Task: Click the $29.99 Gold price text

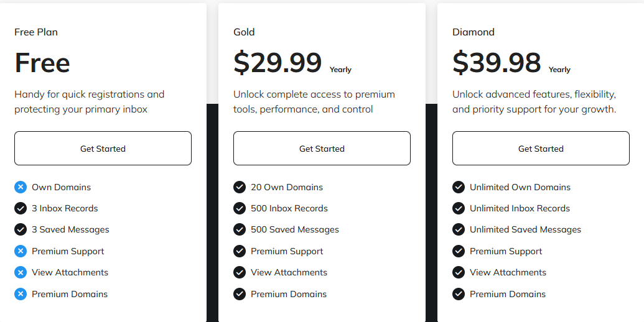Action: (278, 63)
